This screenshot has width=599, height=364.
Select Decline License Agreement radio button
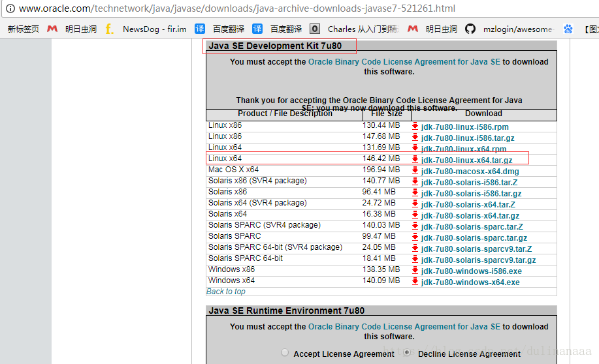pyautogui.click(x=407, y=352)
